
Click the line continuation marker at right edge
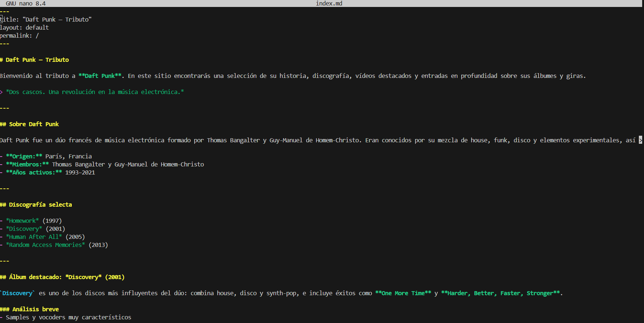coord(640,140)
